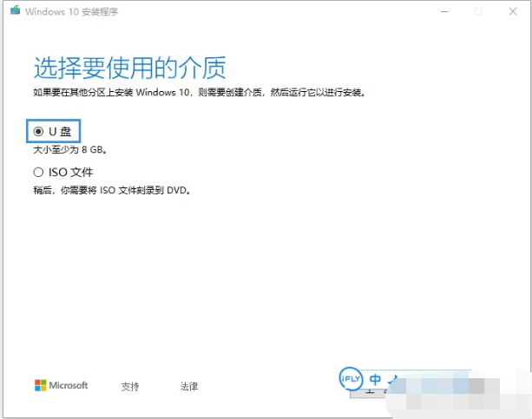Click the Microsoft logo
Image resolution: width=532 pixels, height=419 pixels.
click(61, 385)
